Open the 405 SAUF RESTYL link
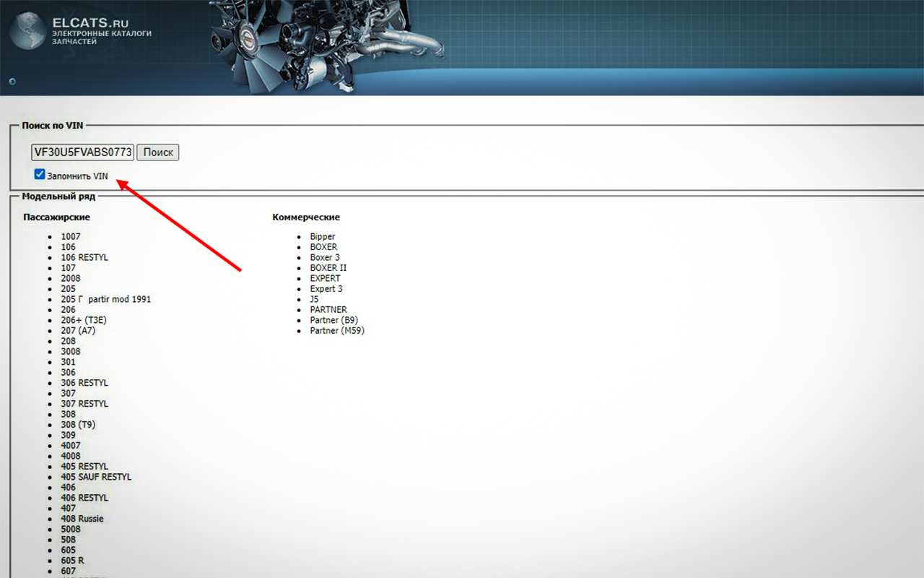The width and height of the screenshot is (924, 578). (x=96, y=477)
